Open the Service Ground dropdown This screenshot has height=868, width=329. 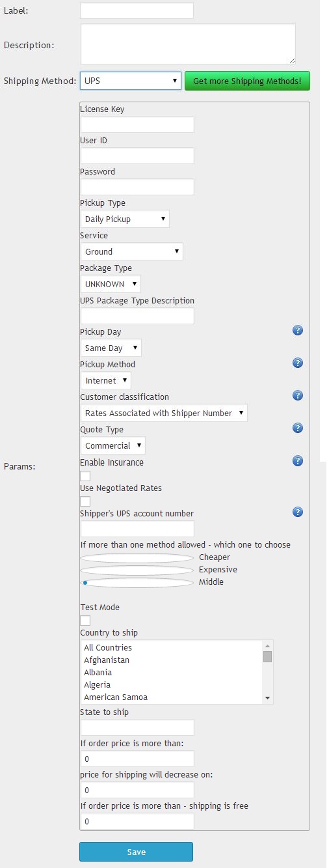pos(131,251)
